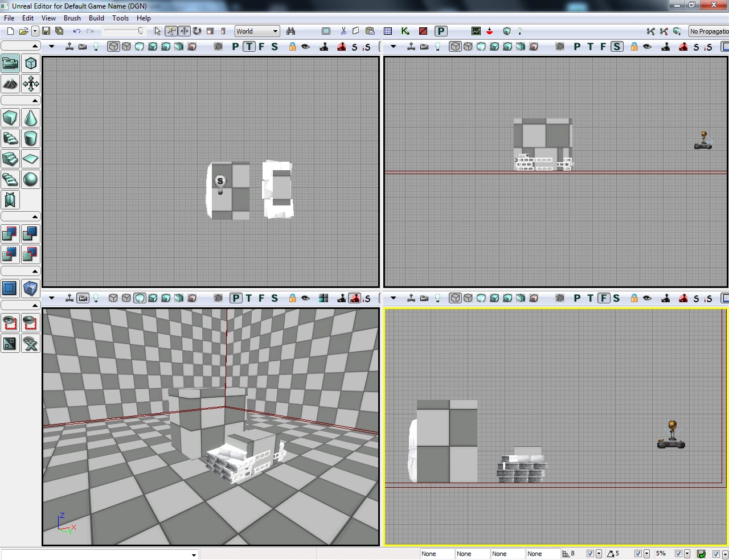Open the Kismet editor
This screenshot has width=729, height=560.
coord(406,31)
